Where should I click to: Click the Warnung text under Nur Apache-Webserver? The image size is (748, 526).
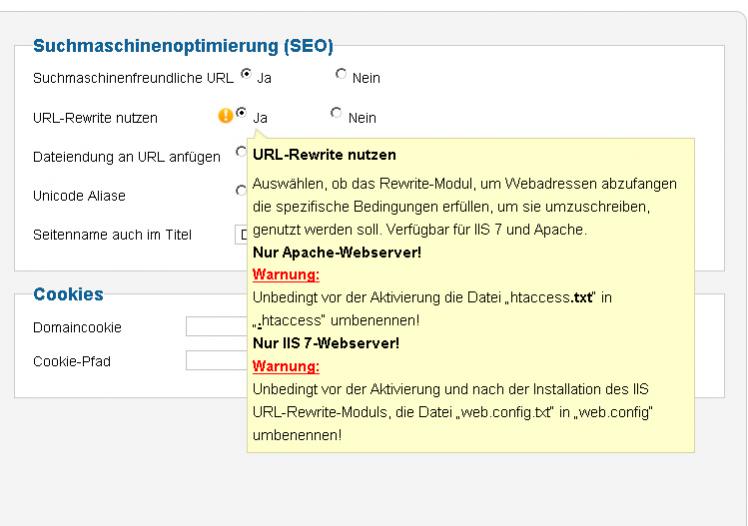tap(286, 274)
